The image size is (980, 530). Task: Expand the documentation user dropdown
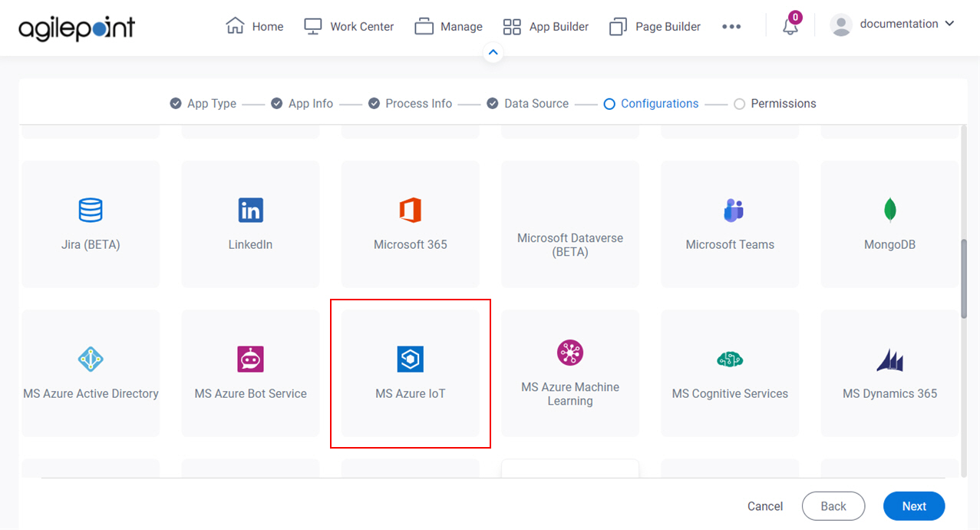coord(949,24)
